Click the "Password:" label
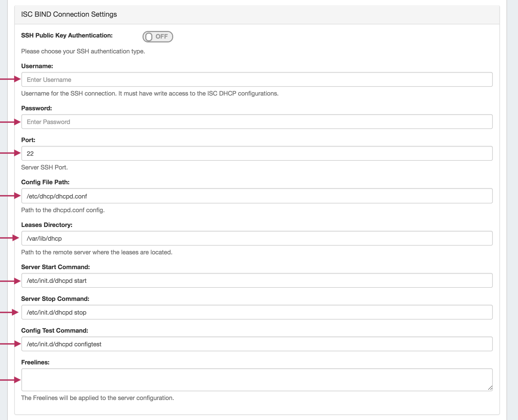 click(36, 108)
